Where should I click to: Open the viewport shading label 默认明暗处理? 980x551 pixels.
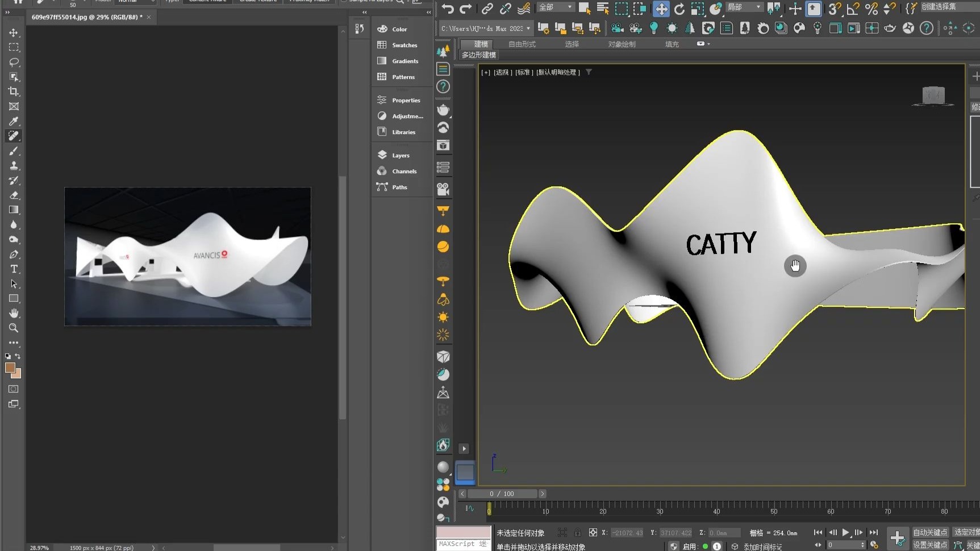[558, 73]
